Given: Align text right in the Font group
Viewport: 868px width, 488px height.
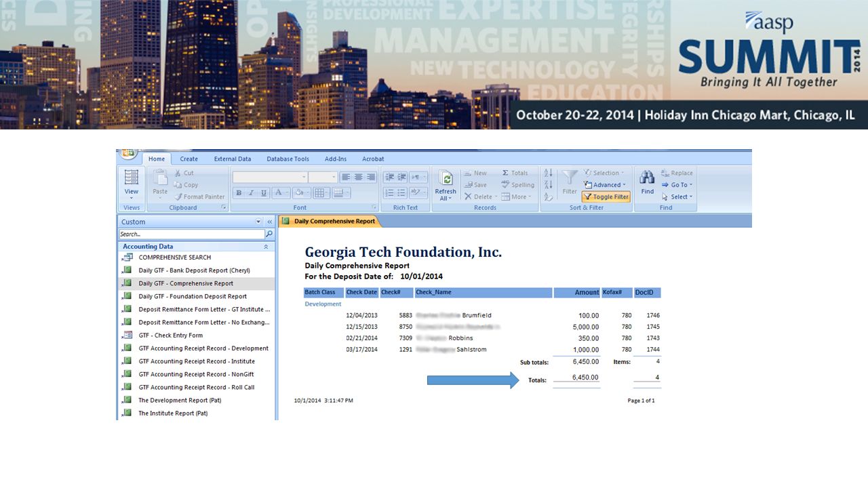Looking at the screenshot, I should 370,177.
